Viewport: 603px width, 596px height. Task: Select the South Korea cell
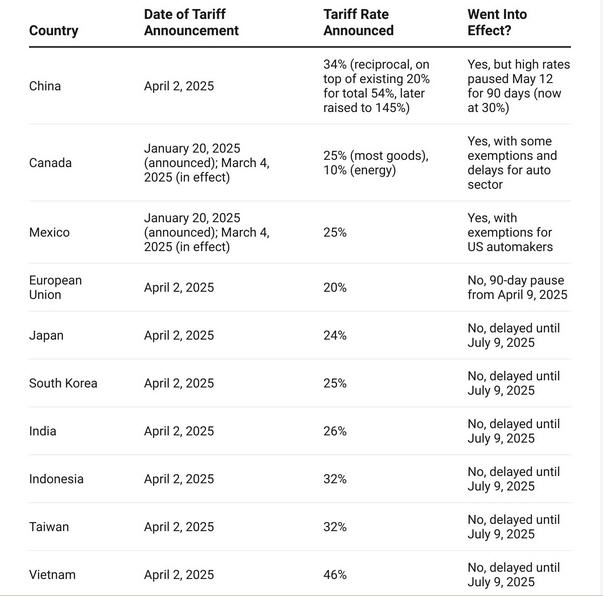click(63, 383)
